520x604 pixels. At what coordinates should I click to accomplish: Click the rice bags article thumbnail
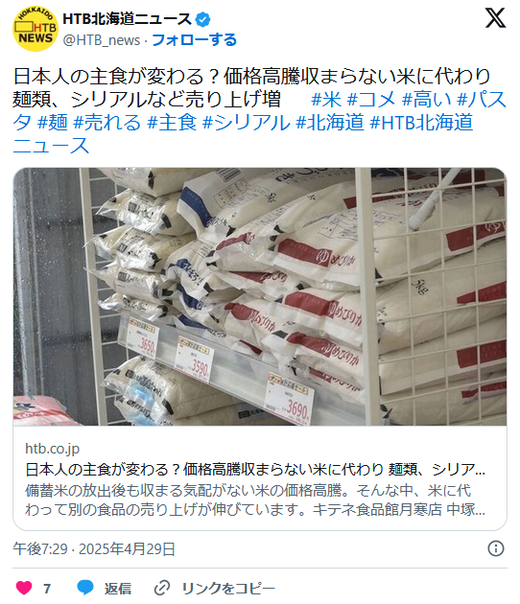click(260, 297)
